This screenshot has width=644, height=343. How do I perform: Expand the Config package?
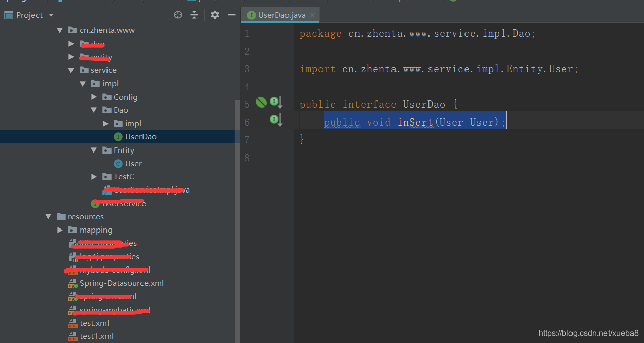(94, 97)
